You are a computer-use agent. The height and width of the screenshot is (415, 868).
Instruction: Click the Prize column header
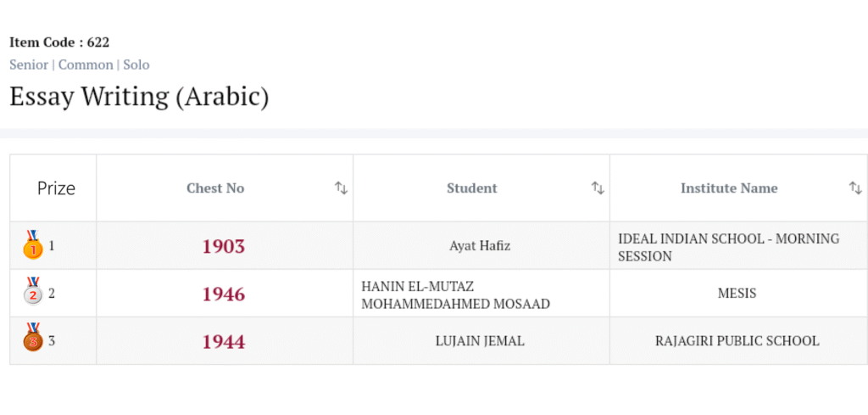point(56,188)
